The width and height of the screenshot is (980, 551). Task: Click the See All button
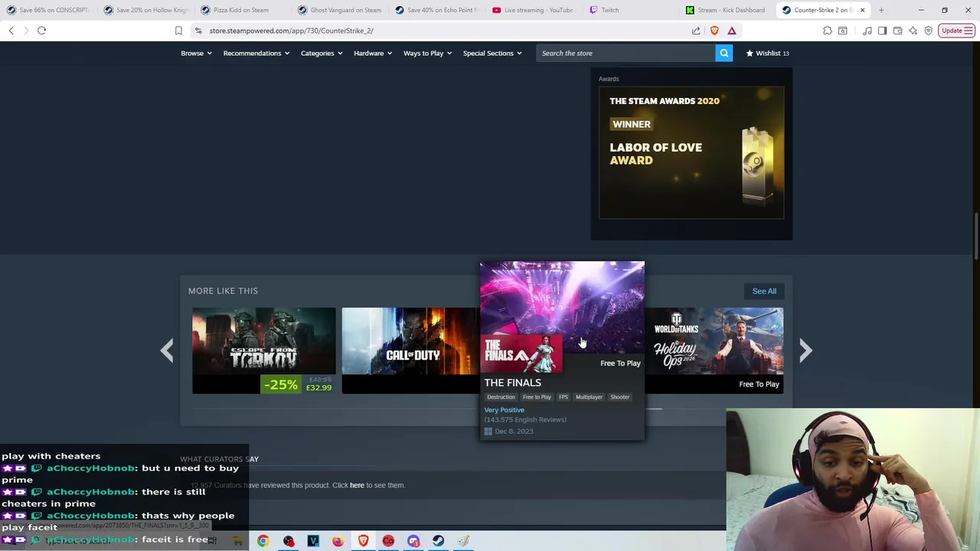(764, 291)
